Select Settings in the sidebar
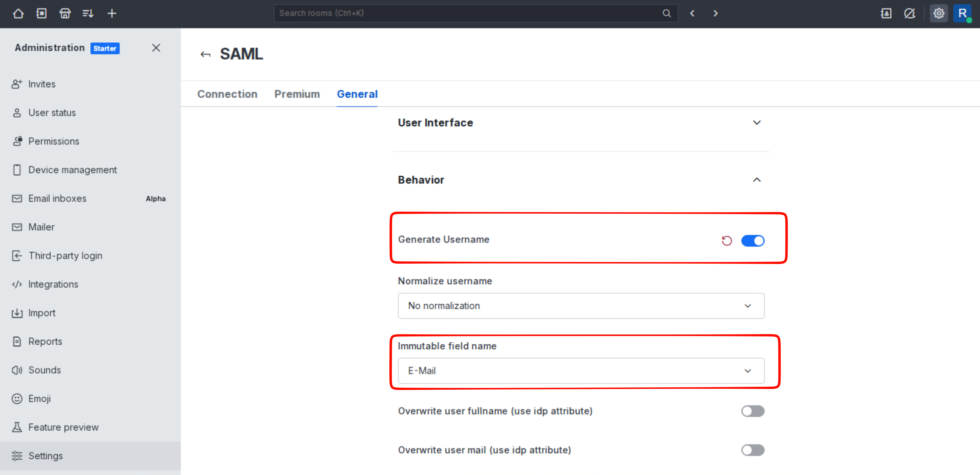Viewport: 980px width, 475px height. point(91,455)
